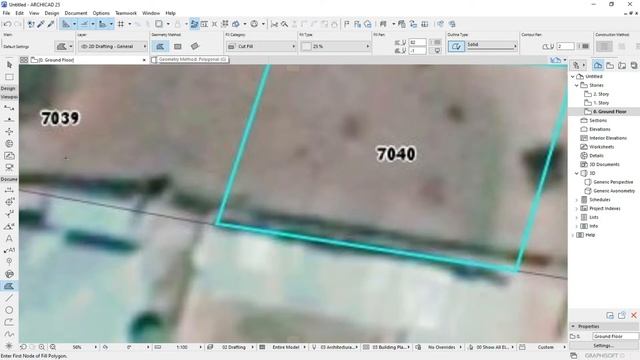Click the fill pen number input field
The image size is (640, 360).
click(417, 42)
